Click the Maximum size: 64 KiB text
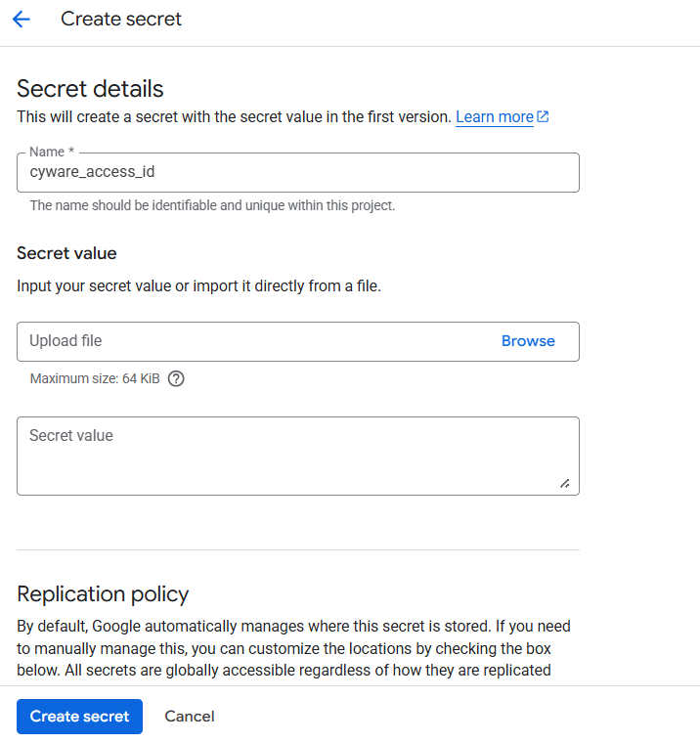The width and height of the screenshot is (700, 743). 95,379
